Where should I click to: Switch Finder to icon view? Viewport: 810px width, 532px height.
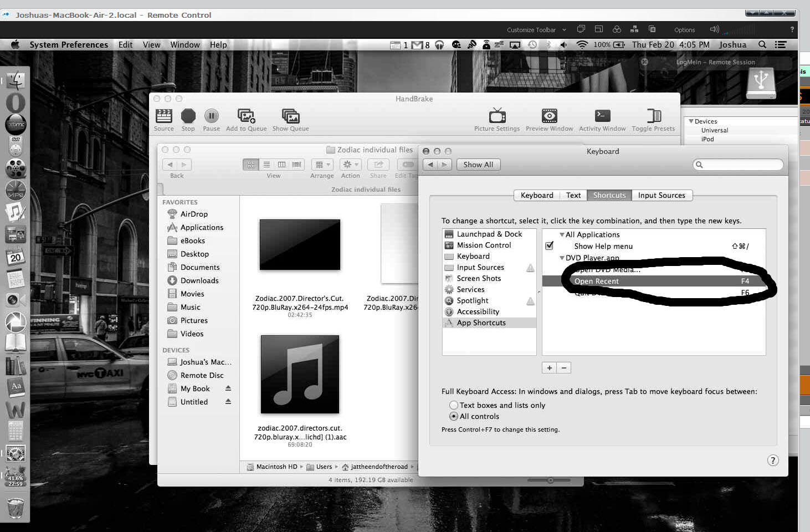(251, 165)
